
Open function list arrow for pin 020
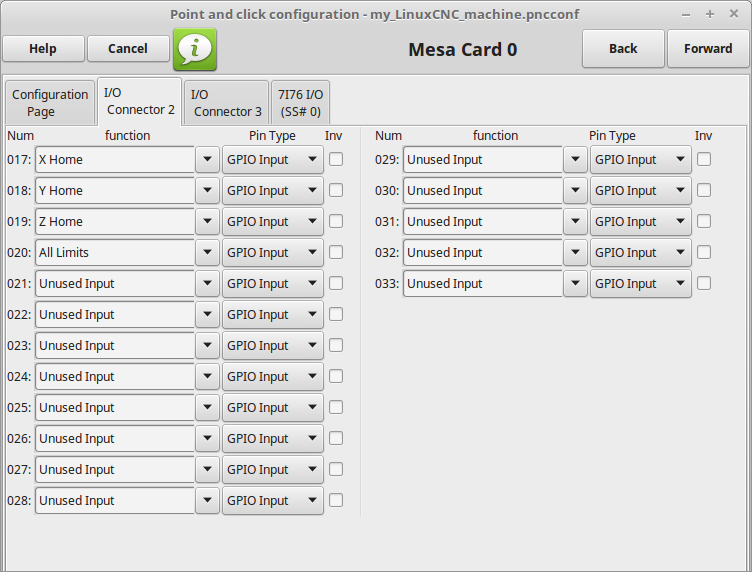pyautogui.click(x=207, y=252)
